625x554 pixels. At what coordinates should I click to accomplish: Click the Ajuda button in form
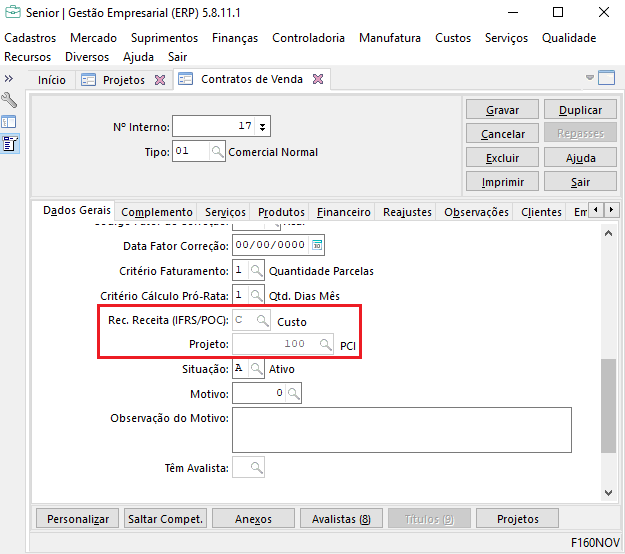(x=580, y=158)
